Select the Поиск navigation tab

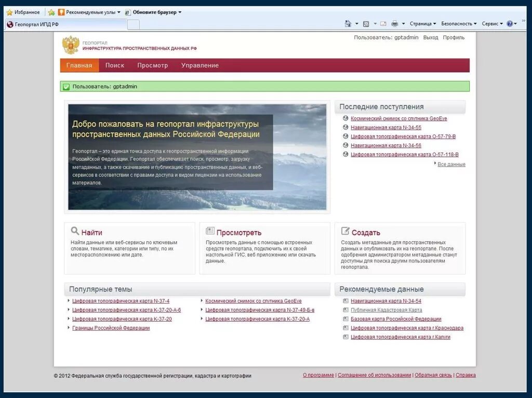click(x=115, y=65)
